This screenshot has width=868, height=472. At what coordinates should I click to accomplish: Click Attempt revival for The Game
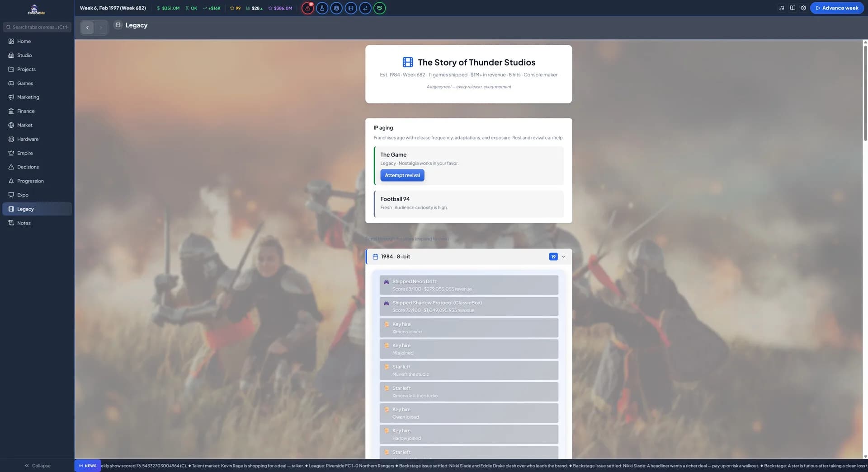(x=402, y=175)
